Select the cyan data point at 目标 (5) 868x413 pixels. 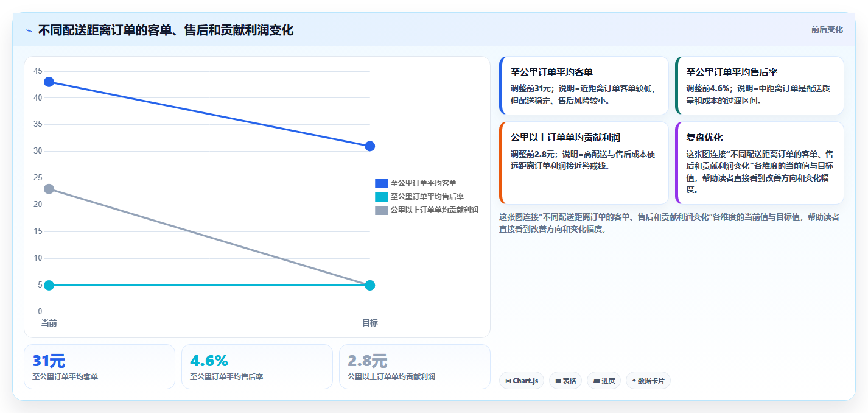369,285
